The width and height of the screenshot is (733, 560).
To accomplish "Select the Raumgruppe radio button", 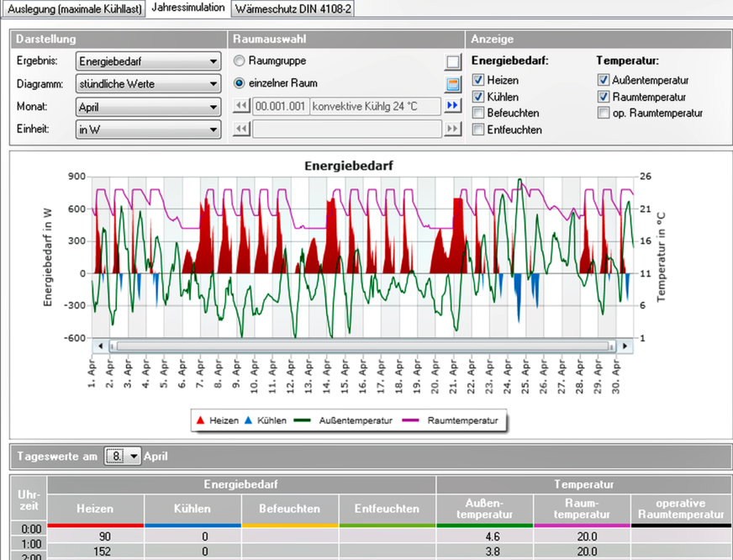I will tap(239, 61).
